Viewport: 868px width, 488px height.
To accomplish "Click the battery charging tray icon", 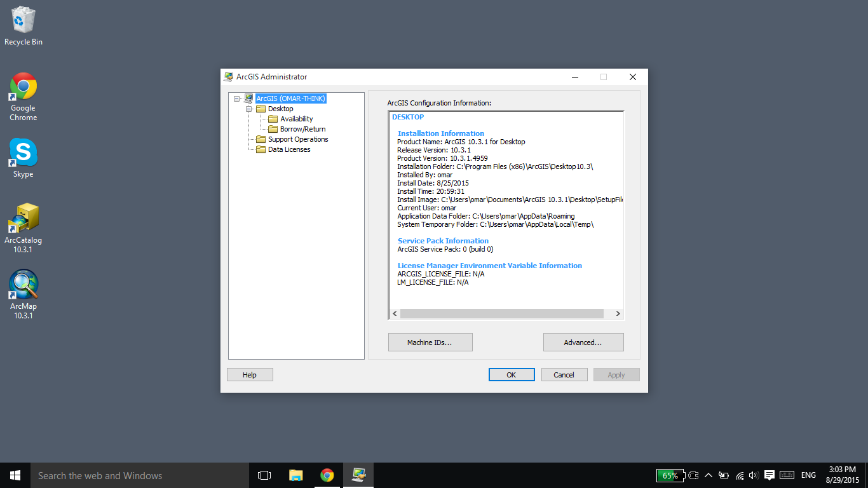I will (724, 475).
